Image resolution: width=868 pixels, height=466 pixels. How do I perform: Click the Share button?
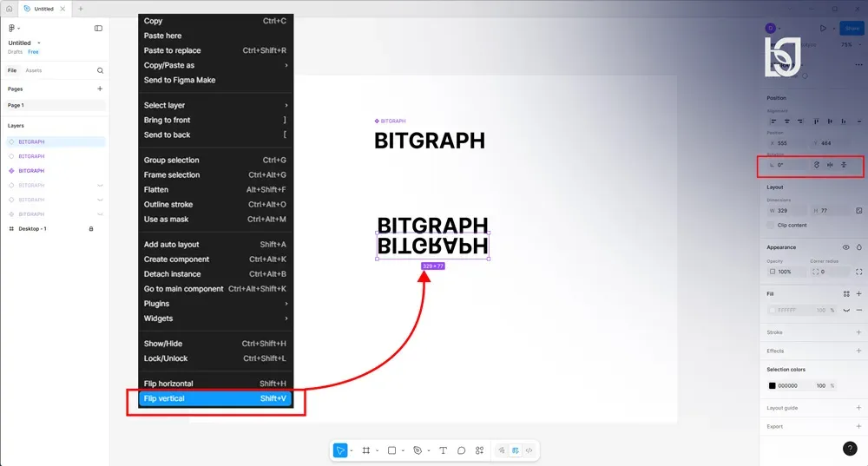coord(852,29)
